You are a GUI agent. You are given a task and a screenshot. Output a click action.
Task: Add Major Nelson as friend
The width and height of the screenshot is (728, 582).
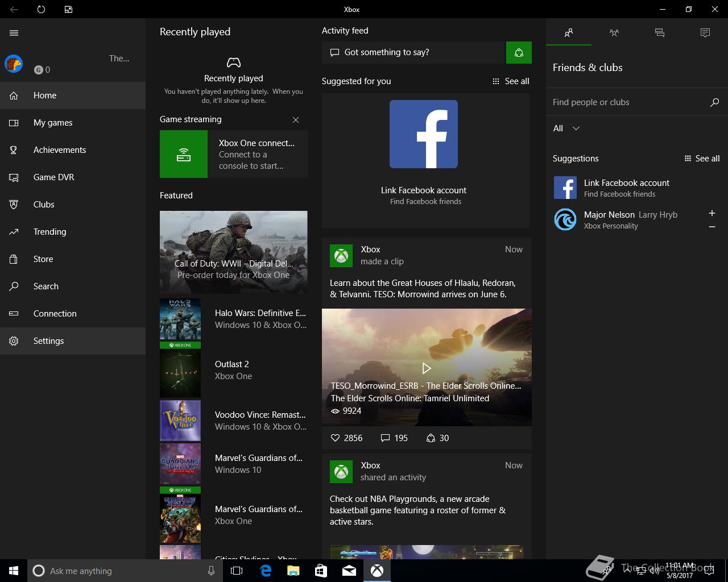pyautogui.click(x=712, y=213)
